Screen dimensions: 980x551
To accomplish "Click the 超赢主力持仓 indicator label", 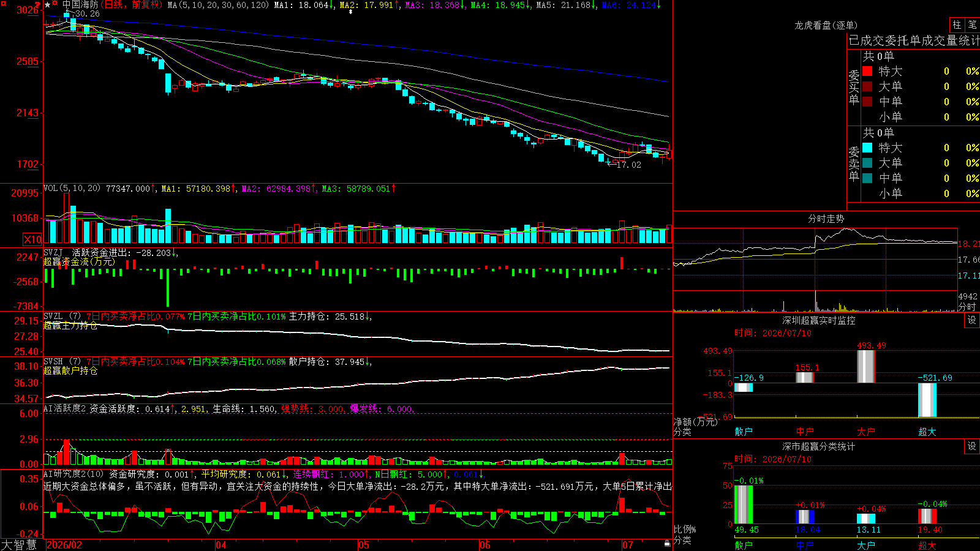I will click(x=70, y=326).
